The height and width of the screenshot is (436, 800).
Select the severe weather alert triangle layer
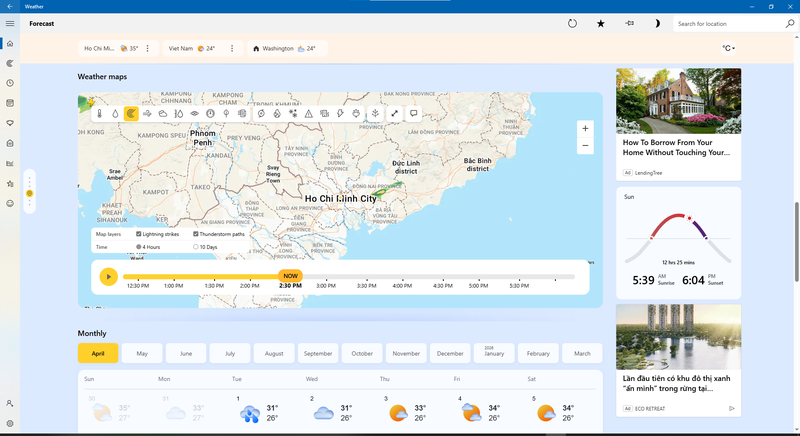pyautogui.click(x=309, y=114)
